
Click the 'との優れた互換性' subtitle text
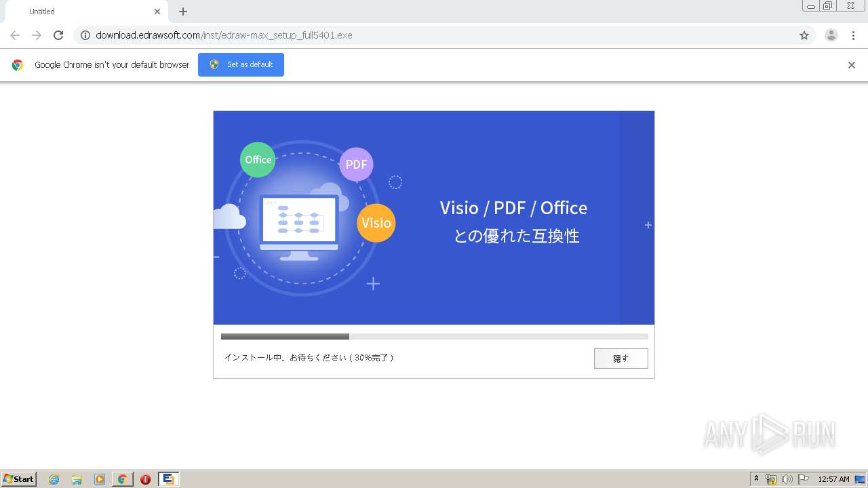pos(517,236)
